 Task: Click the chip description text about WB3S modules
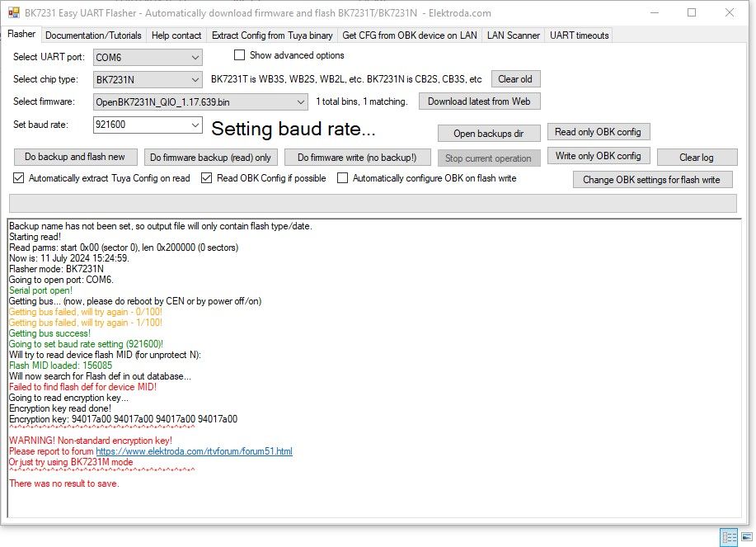click(346, 79)
